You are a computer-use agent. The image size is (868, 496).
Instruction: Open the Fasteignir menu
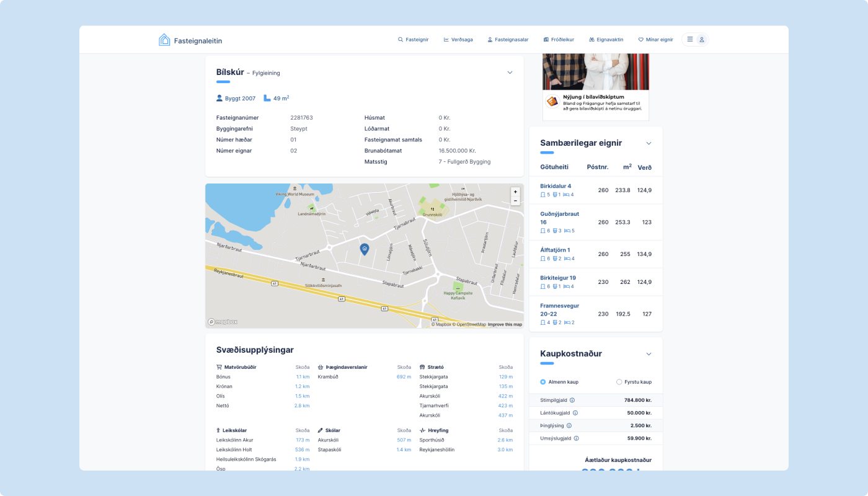[x=413, y=40]
